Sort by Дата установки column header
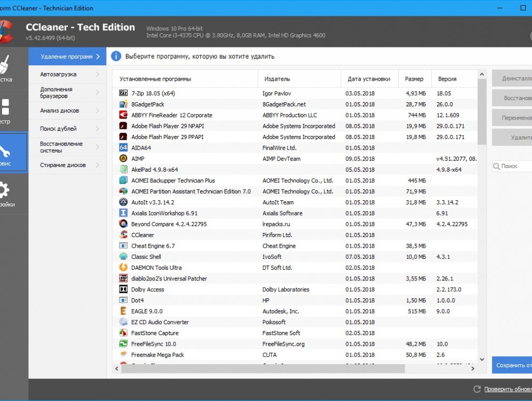 pyautogui.click(x=370, y=79)
